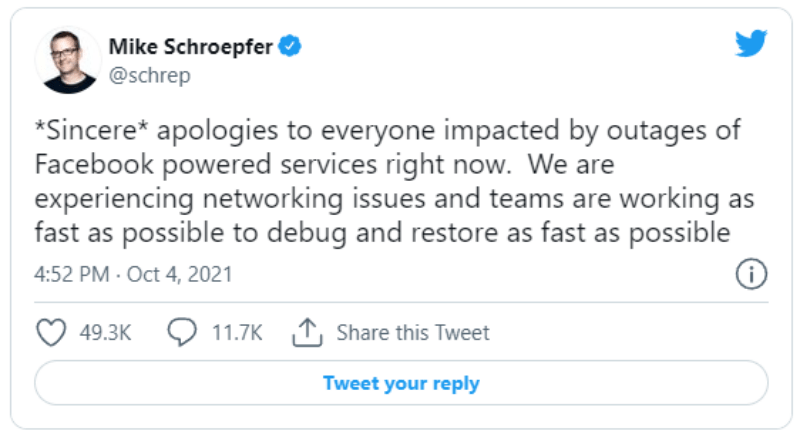Open the Twitter info circle icon
This screenshot has width=800, height=441.
[751, 273]
